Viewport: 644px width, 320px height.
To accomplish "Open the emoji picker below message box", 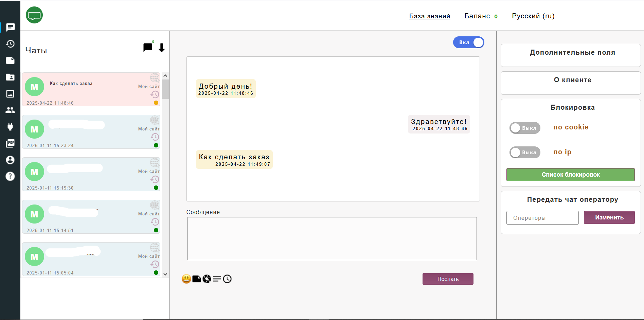I will (x=186, y=279).
